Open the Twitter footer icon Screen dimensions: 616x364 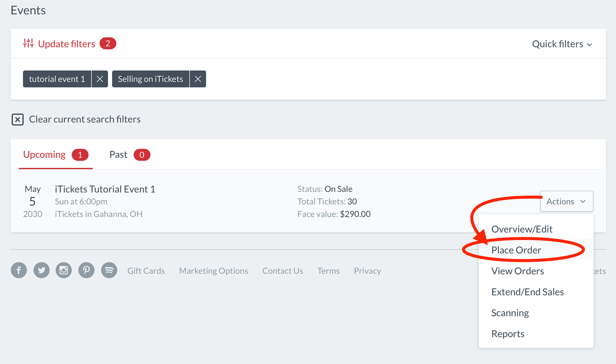42,270
